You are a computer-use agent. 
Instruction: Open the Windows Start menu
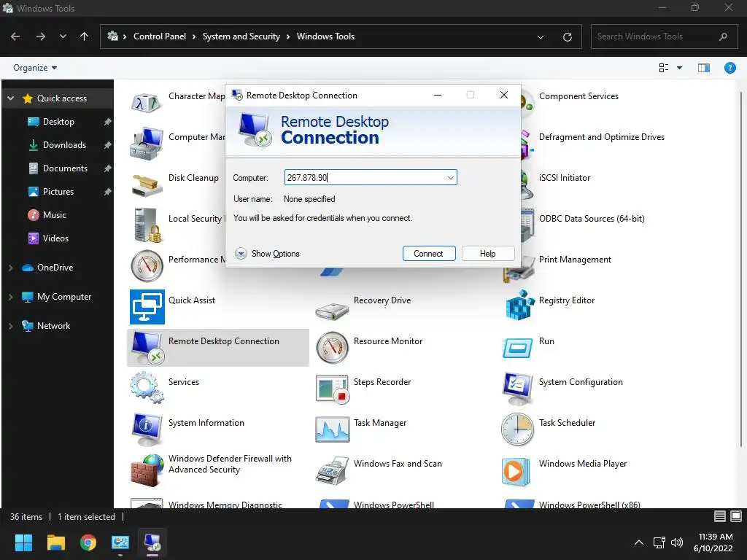click(x=23, y=542)
